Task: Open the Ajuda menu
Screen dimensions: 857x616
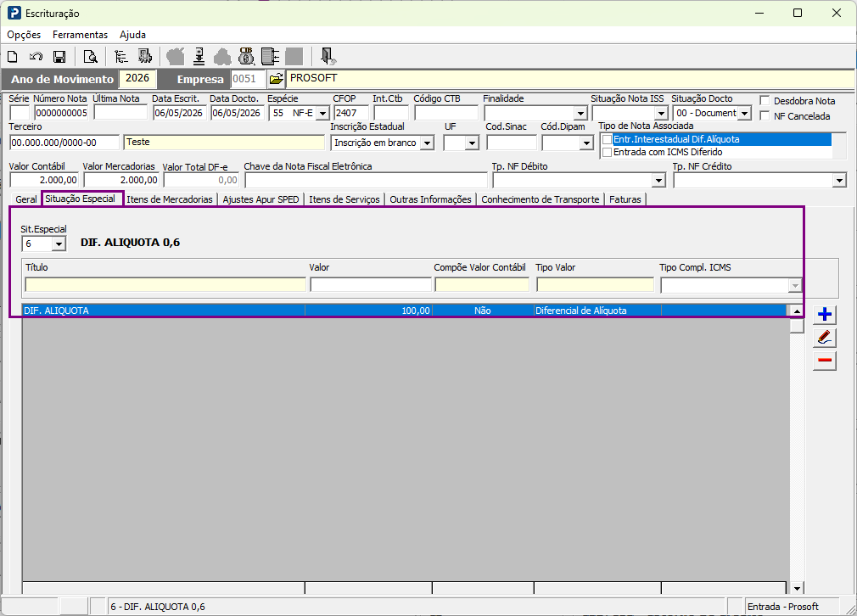Action: pos(133,35)
